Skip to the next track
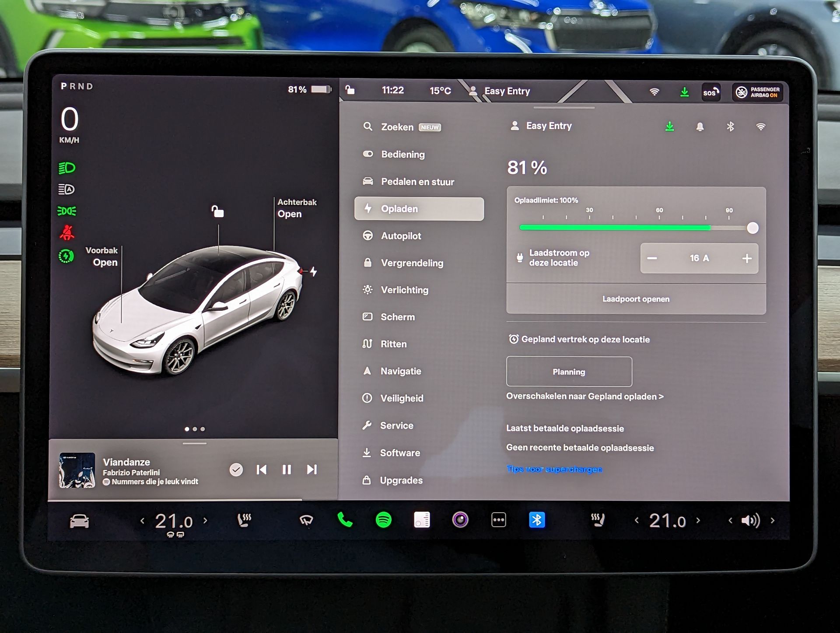 pyautogui.click(x=311, y=470)
